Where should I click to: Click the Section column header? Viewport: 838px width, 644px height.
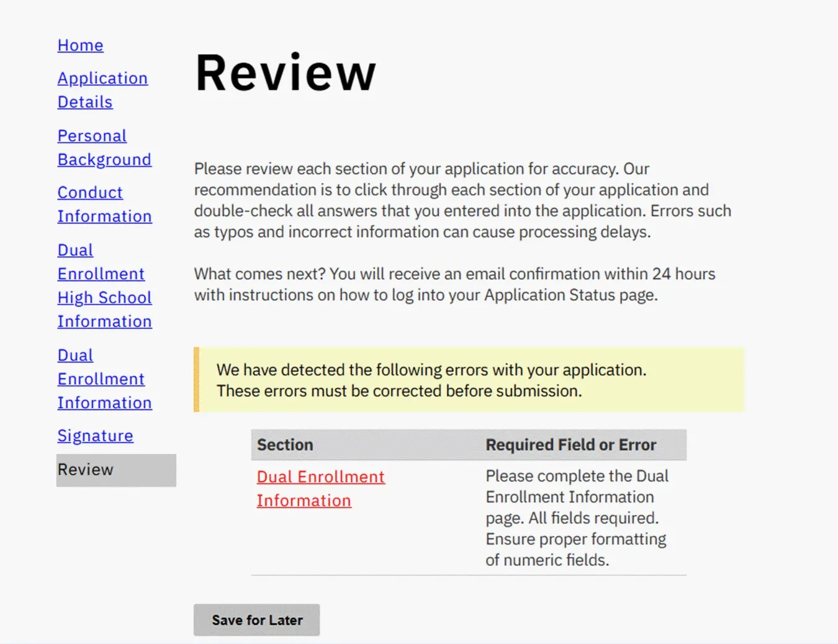pyautogui.click(x=285, y=445)
